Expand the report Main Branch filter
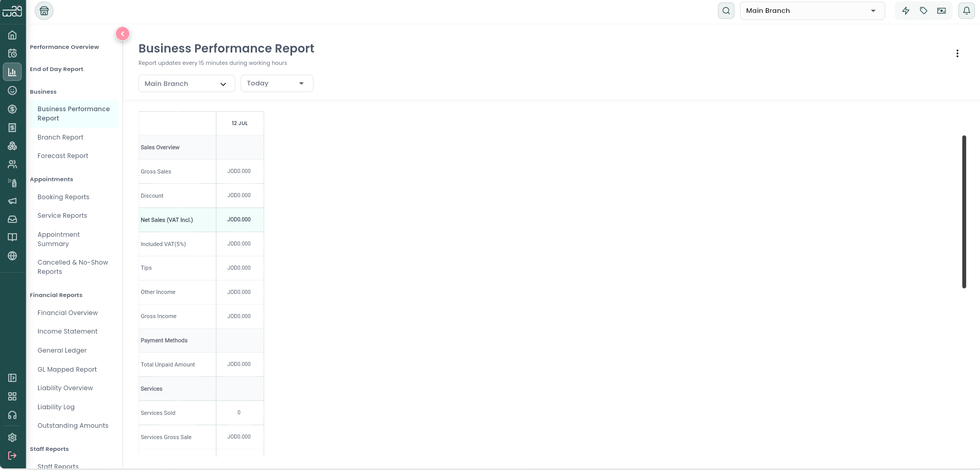 186,83
